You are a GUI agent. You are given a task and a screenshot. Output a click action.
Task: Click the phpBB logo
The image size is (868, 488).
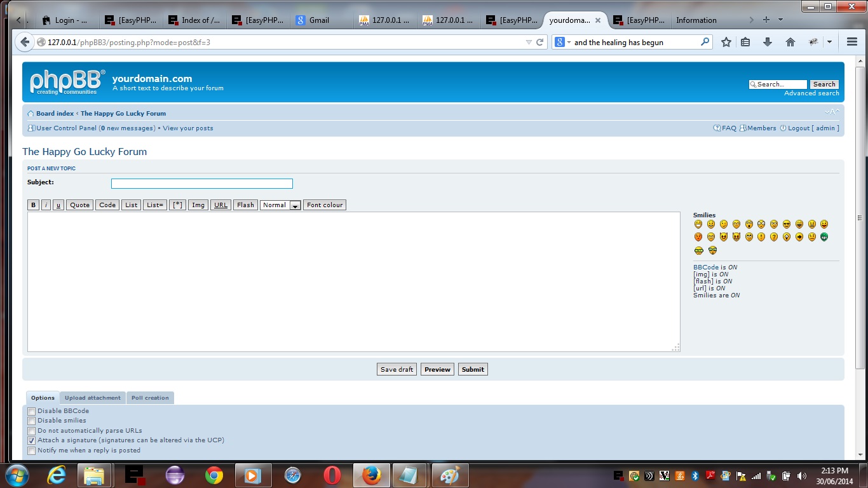(67, 82)
